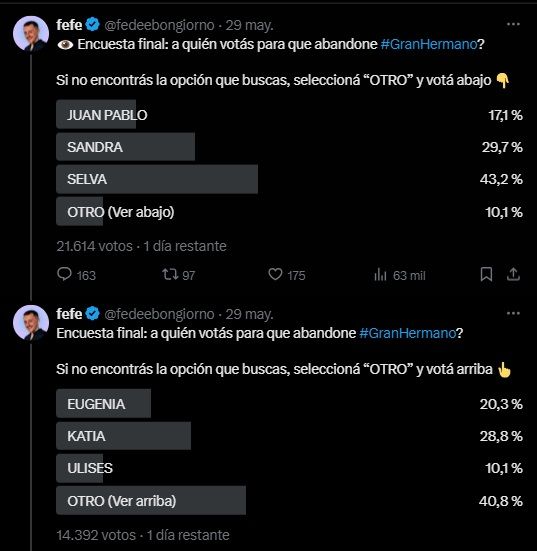This screenshot has width=537, height=551.
Task: Select the SELVA poll option
Action: click(290, 179)
